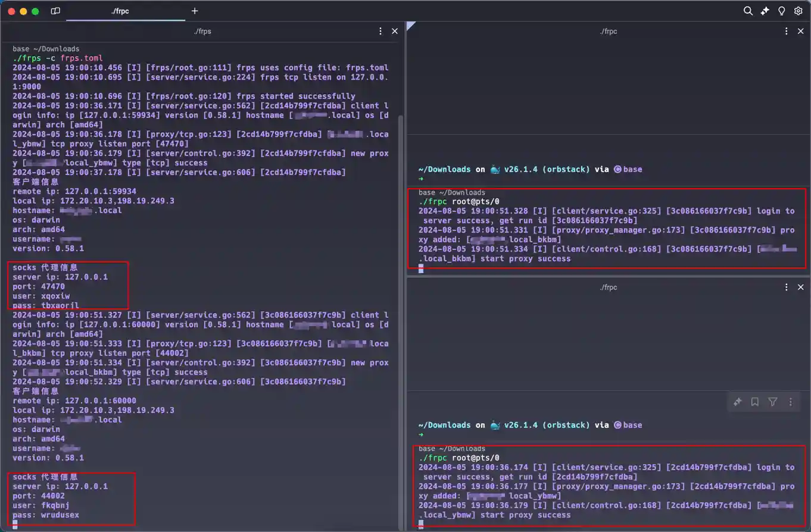Click the sparkle icon in block toolbar
The image size is (811, 532).
tap(737, 402)
